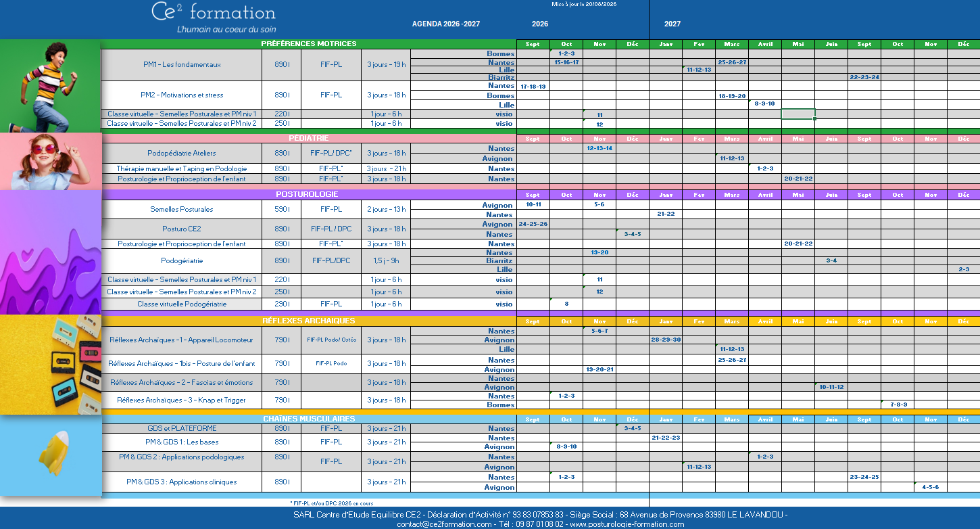Select the girl with pink sunglasses image
This screenshot has width=980, height=529.
pos(50,162)
